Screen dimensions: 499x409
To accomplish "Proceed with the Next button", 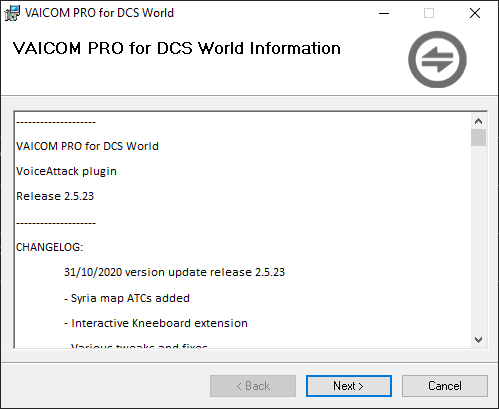I will 349,386.
